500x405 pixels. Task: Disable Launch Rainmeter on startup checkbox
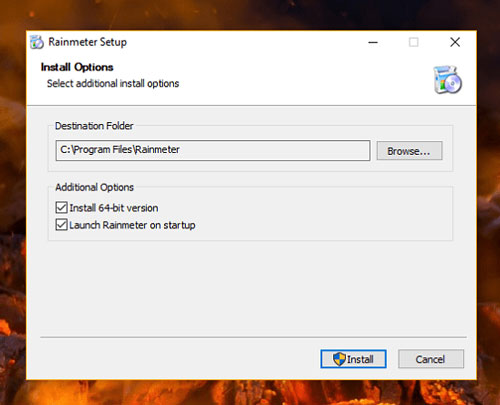point(61,225)
